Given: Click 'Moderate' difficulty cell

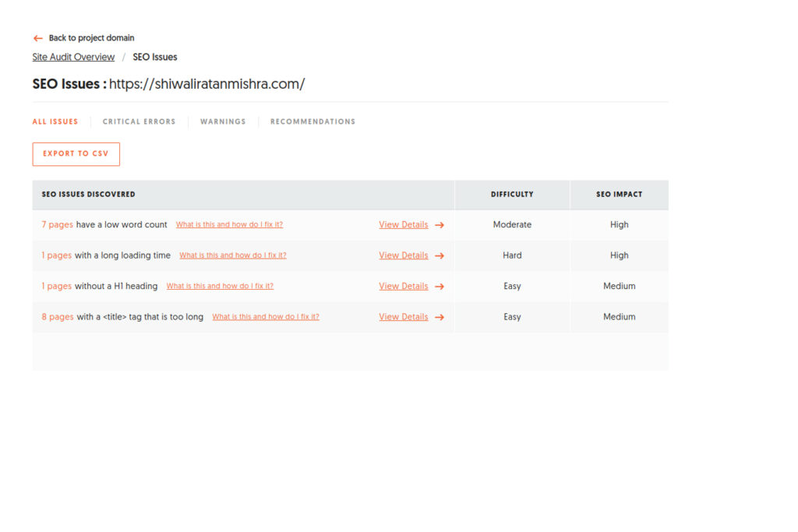Looking at the screenshot, I should click(x=512, y=225).
